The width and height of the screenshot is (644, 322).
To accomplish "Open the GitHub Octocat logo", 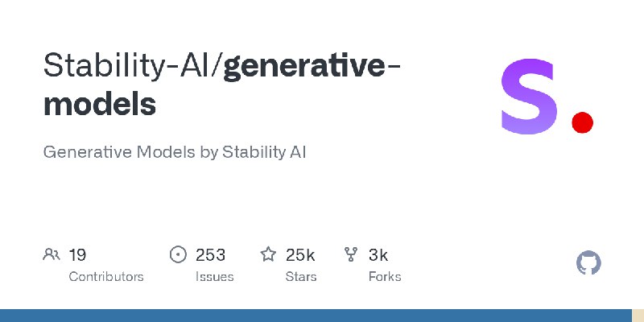I will pos(588,263).
